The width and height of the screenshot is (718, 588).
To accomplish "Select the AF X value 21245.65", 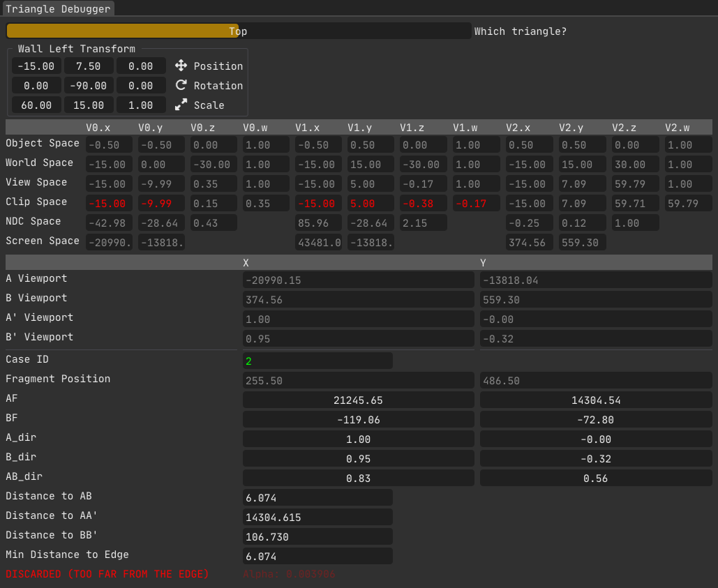I will click(x=358, y=400).
